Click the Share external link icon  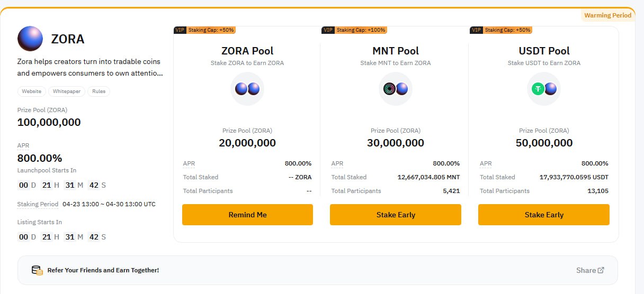(601, 270)
